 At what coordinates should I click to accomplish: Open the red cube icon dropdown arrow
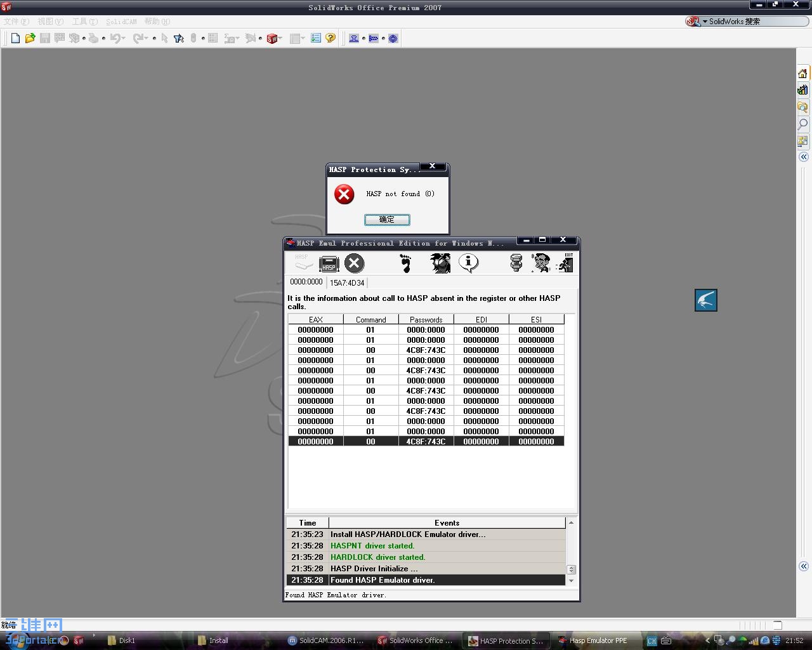pyautogui.click(x=280, y=39)
